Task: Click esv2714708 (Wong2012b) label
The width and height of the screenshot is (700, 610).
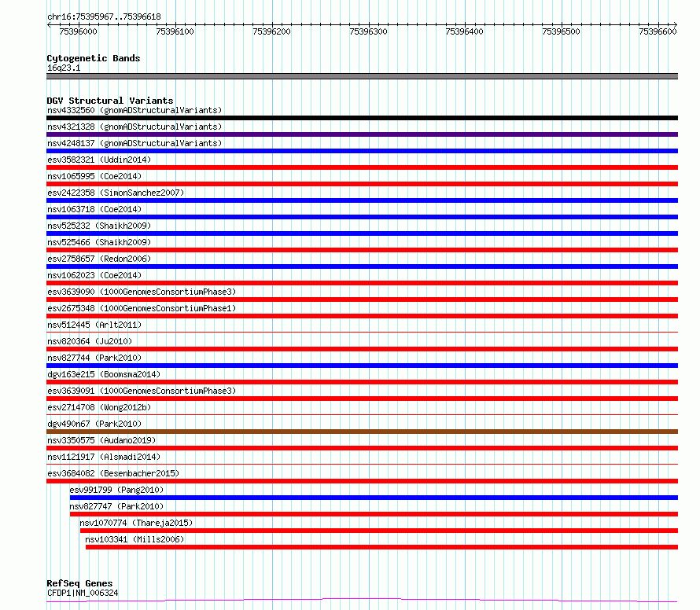Action: [99, 407]
